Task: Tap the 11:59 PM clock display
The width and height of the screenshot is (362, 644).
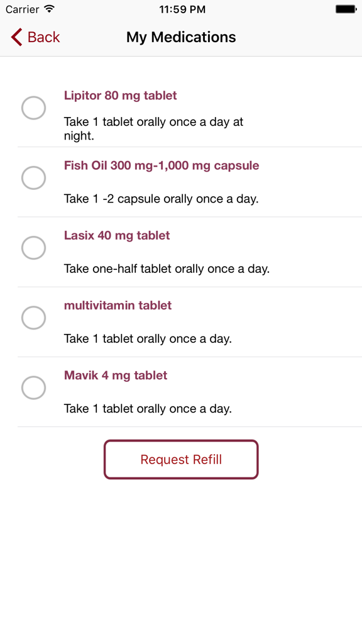Action: [x=181, y=9]
